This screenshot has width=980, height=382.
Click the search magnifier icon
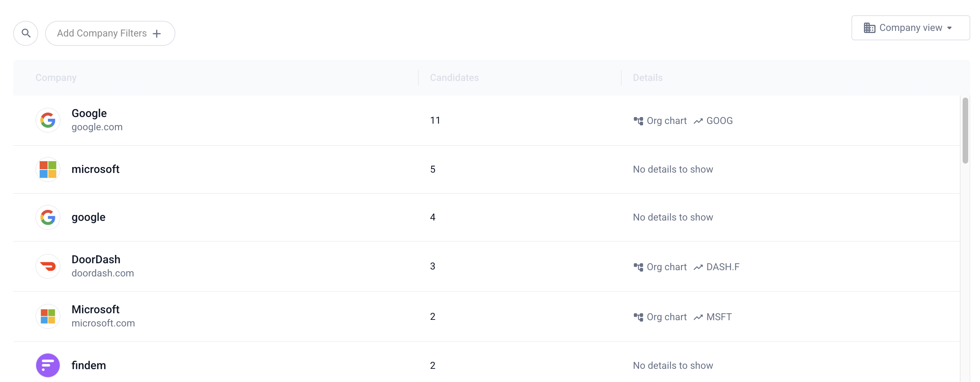(26, 33)
